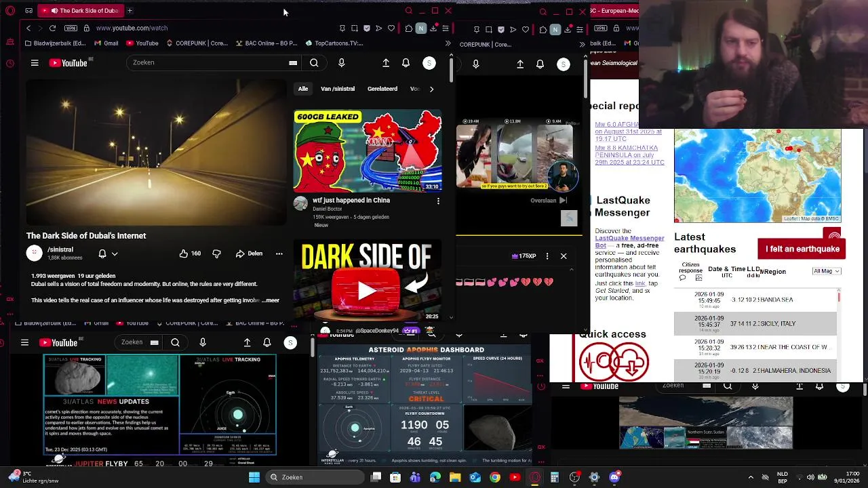
Task: Toggle the system volume icon in the tray
Action: point(810,477)
